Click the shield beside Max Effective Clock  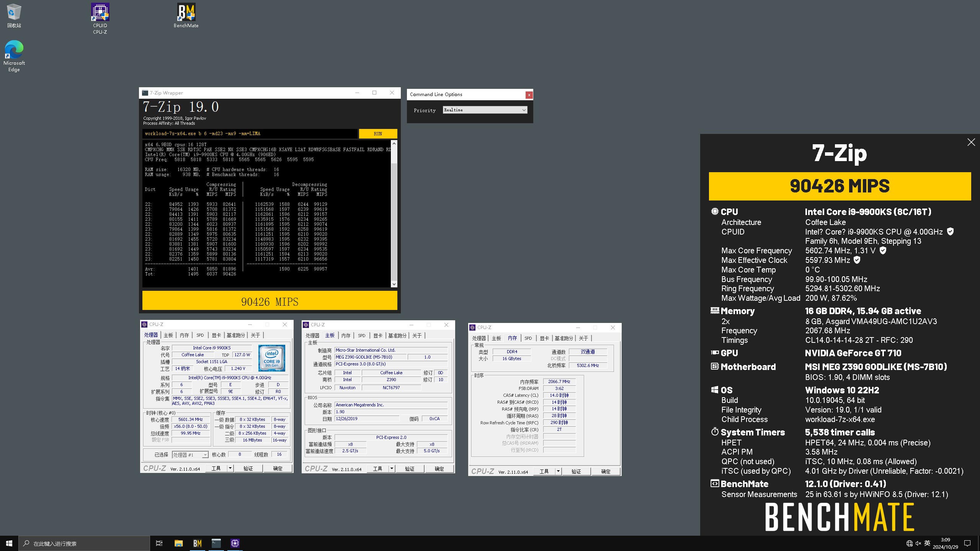tap(857, 260)
